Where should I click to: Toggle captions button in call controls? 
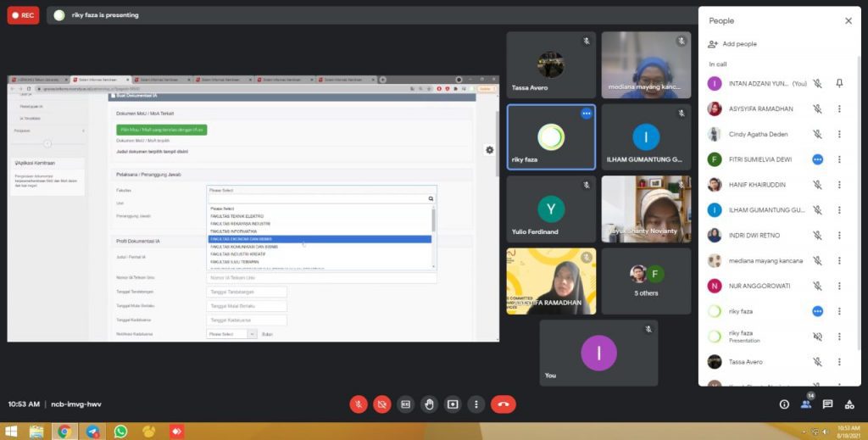click(406, 404)
